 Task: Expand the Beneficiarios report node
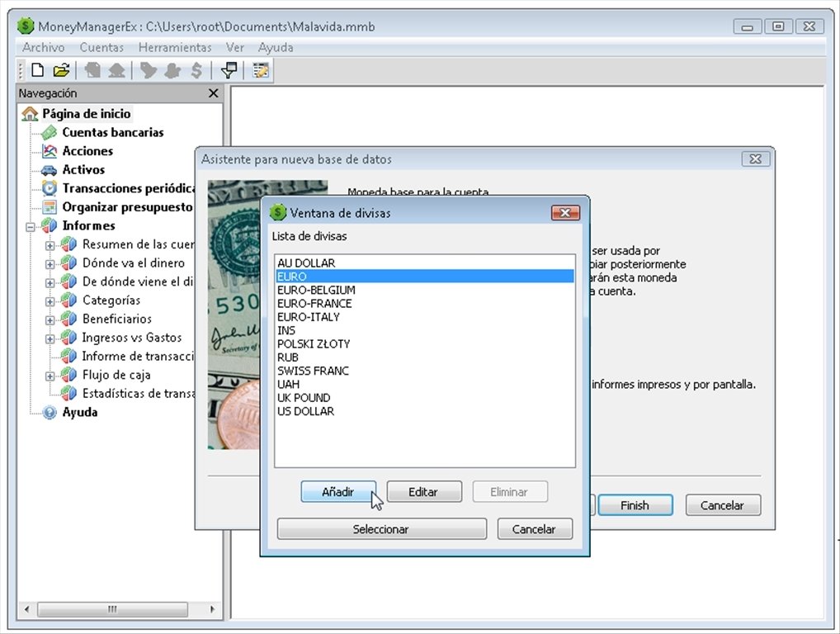tap(50, 320)
